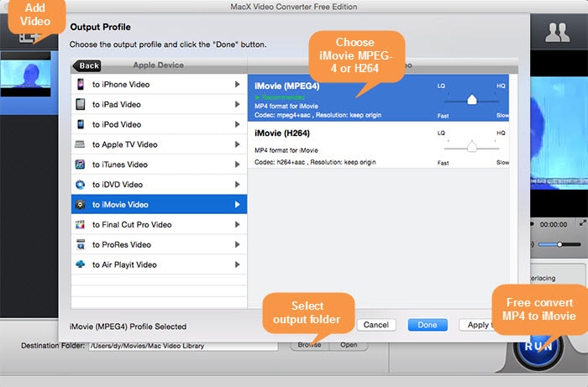Image resolution: width=588 pixels, height=387 pixels.
Task: Click the 'iMovie (MPEG4) Profile Selected' status text
Action: coord(128,327)
